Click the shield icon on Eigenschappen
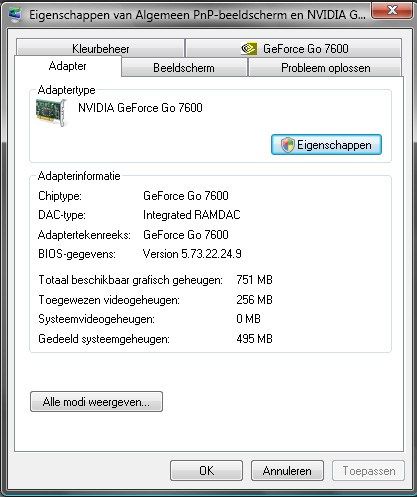This screenshot has width=417, height=497. tap(287, 145)
